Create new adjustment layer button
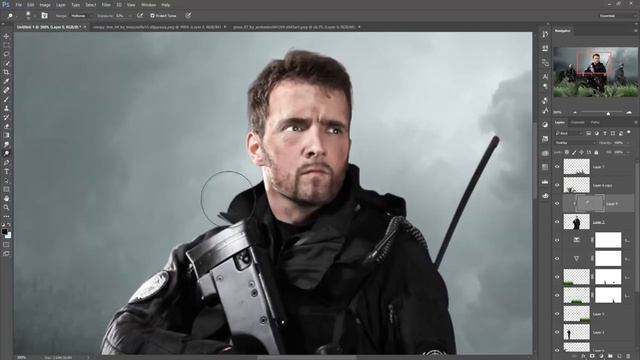Viewport: 640px width, 360px height. click(601, 356)
